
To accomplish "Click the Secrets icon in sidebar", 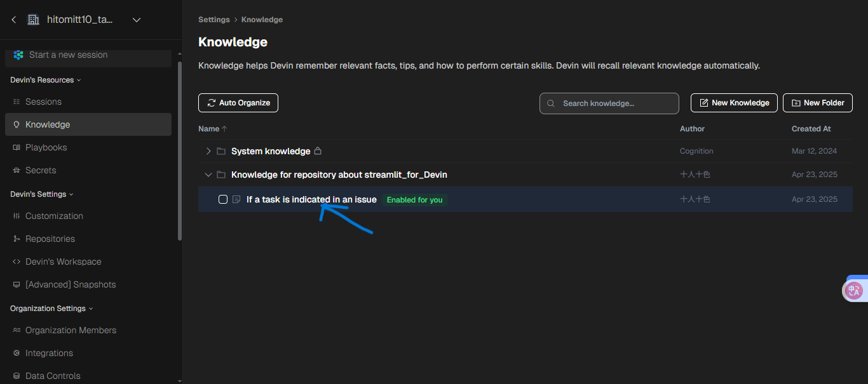I will click(17, 170).
